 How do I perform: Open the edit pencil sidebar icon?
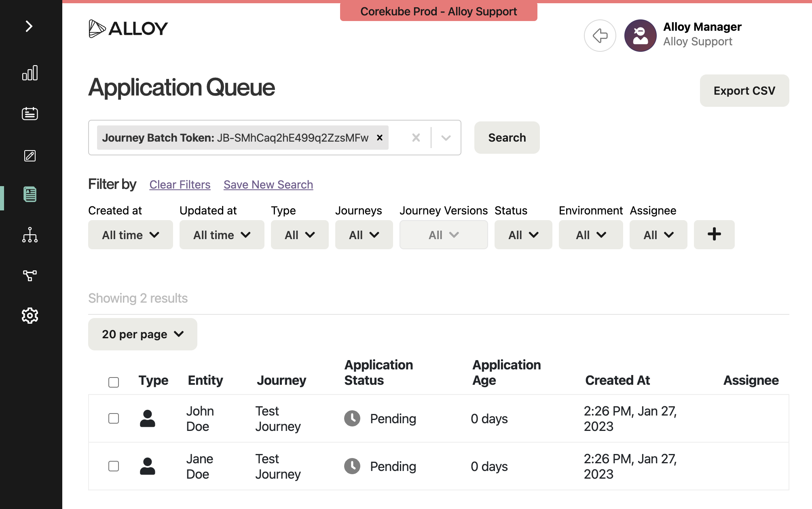point(30,156)
